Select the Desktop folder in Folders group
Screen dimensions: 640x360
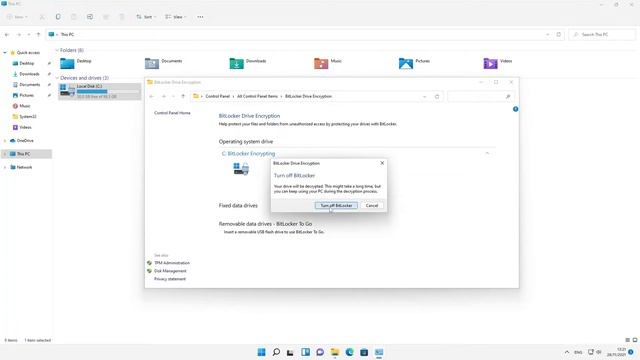[x=76, y=63]
